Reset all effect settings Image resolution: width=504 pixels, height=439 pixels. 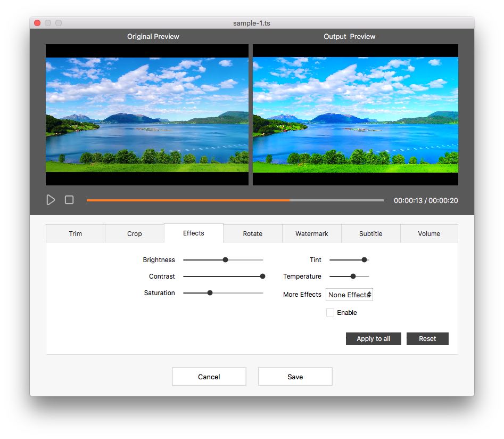pyautogui.click(x=427, y=338)
